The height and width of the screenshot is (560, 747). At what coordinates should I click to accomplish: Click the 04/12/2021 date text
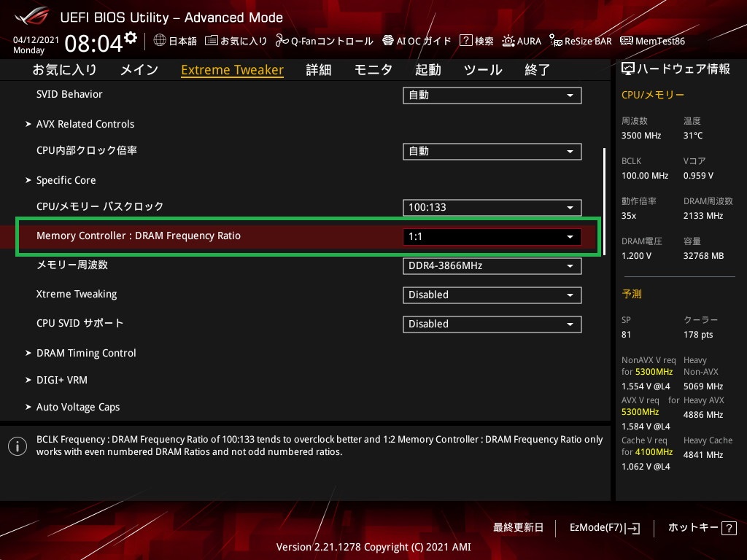(36, 40)
